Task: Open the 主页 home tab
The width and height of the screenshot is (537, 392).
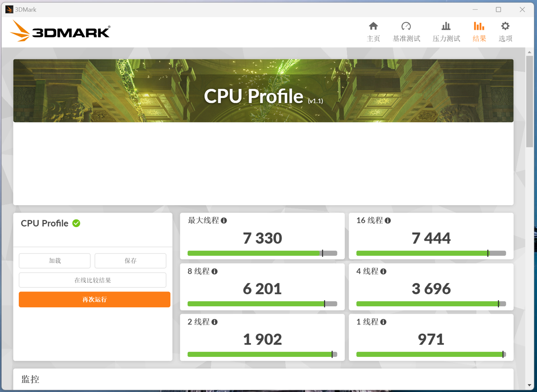Action: (373, 32)
